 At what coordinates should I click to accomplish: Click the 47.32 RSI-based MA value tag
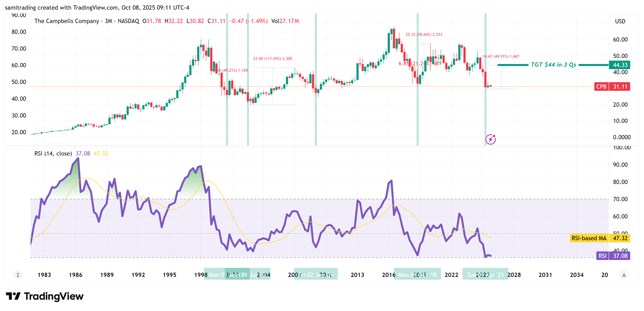620,238
